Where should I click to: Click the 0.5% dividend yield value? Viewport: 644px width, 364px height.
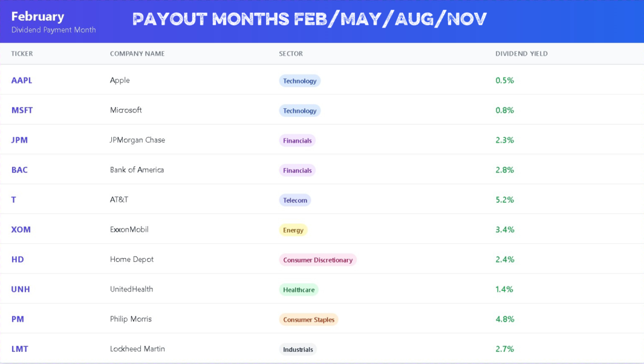505,80
